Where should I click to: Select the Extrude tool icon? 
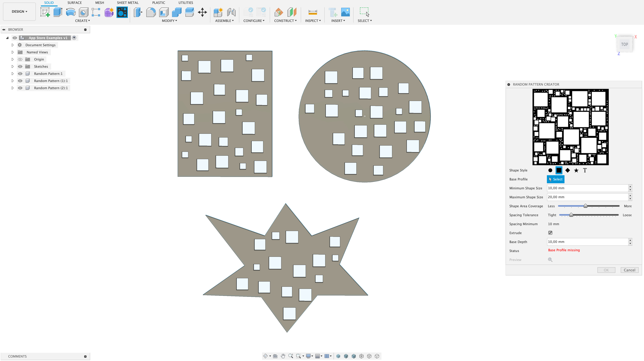click(x=58, y=12)
